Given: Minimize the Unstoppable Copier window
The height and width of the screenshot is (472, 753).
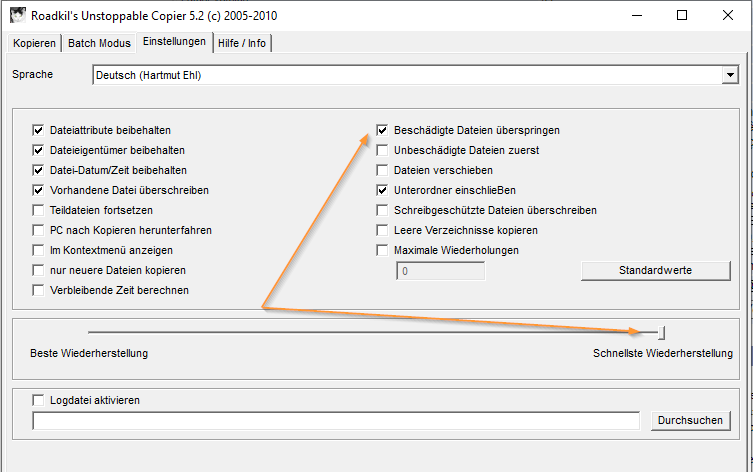Looking at the screenshot, I should pyautogui.click(x=637, y=15).
